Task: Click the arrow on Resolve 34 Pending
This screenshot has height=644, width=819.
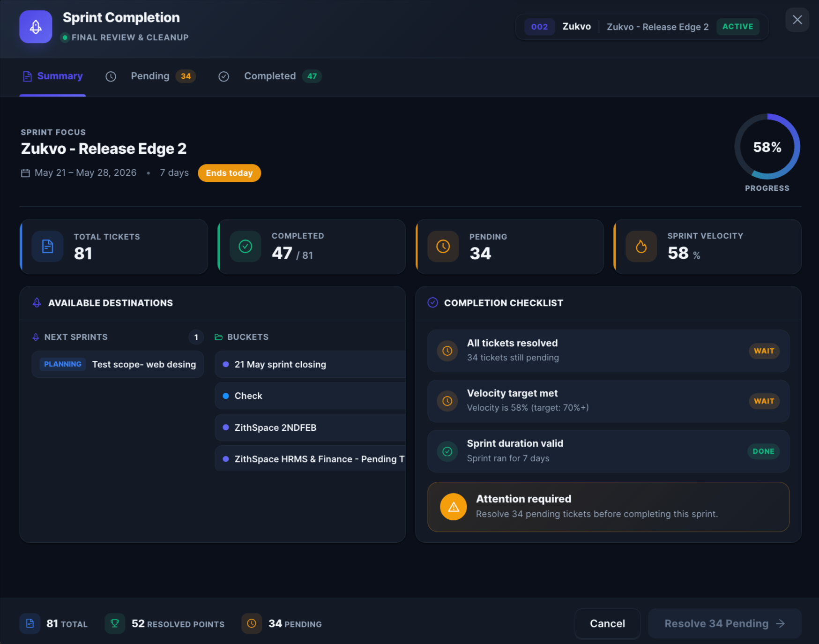Action: (x=781, y=623)
